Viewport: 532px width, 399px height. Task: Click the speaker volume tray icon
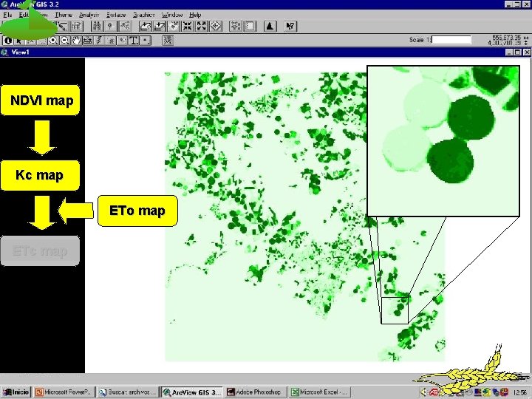pos(424,392)
